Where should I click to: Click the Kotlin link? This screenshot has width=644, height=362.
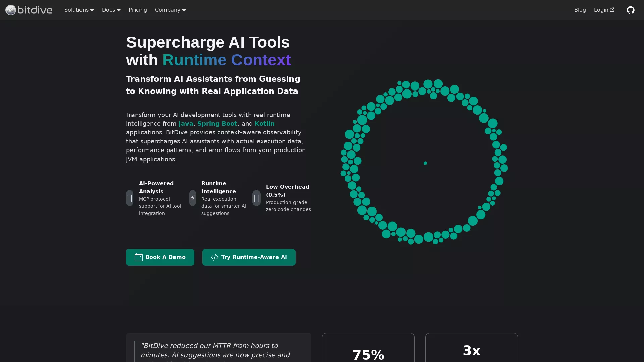(x=265, y=124)
